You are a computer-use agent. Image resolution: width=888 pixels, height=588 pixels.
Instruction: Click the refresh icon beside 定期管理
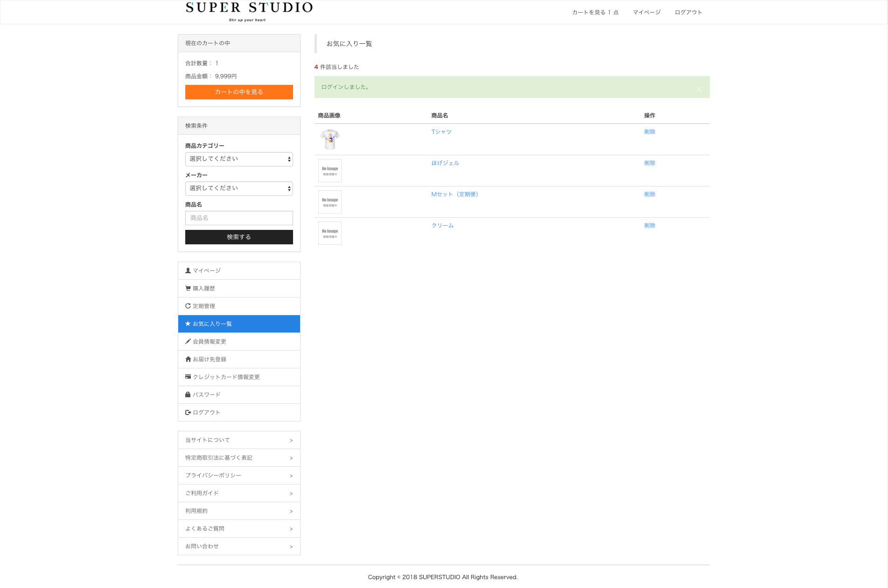point(188,306)
